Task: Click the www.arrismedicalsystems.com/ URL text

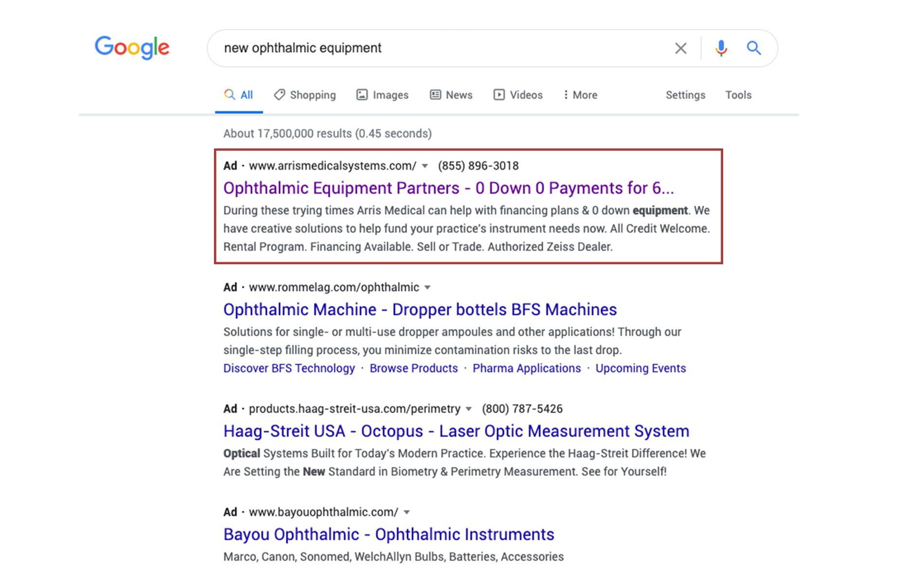Action: (333, 166)
